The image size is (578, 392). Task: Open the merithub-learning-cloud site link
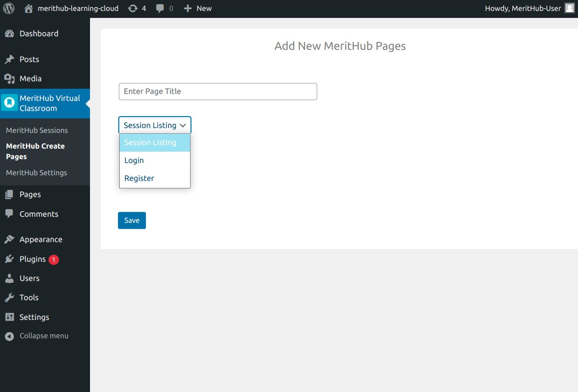[x=78, y=8]
